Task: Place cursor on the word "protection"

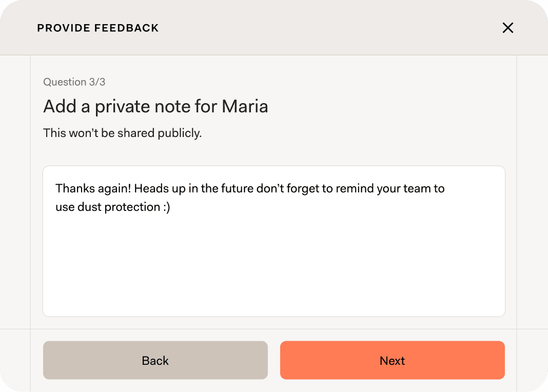Action: (x=132, y=207)
